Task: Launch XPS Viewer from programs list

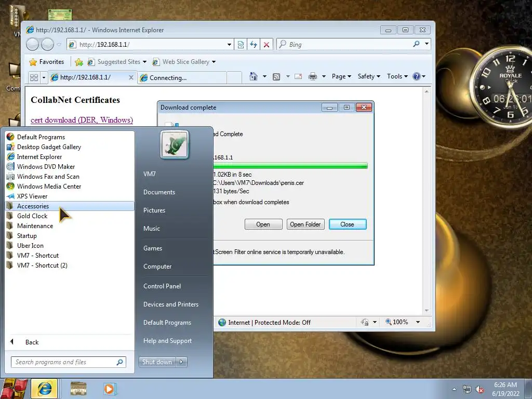Action: pos(70,196)
